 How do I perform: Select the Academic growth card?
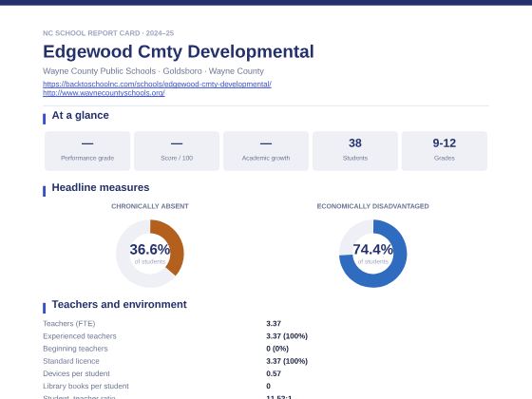(266, 151)
